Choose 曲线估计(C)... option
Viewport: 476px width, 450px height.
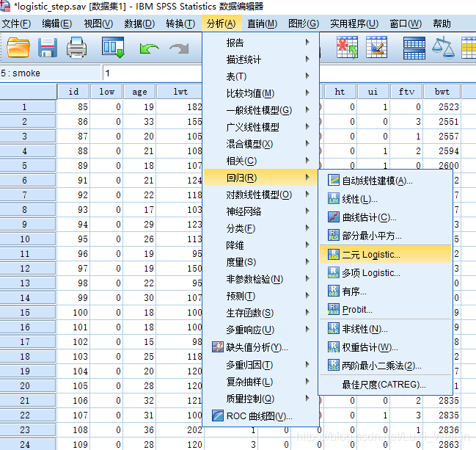386,217
